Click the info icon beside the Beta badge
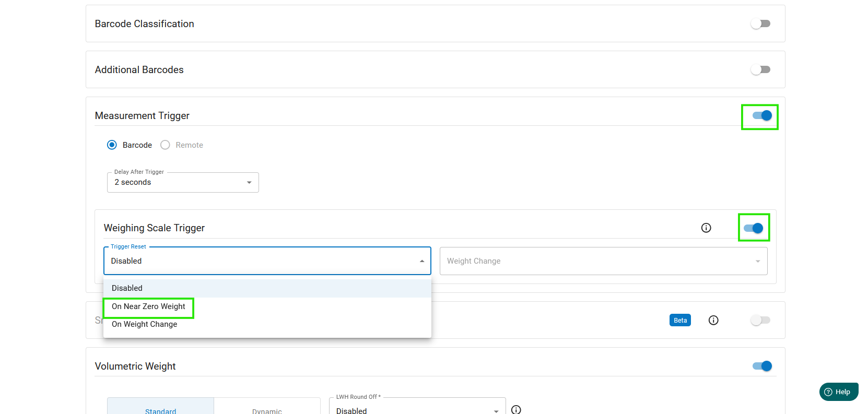This screenshot has height=414, width=868. (x=713, y=320)
